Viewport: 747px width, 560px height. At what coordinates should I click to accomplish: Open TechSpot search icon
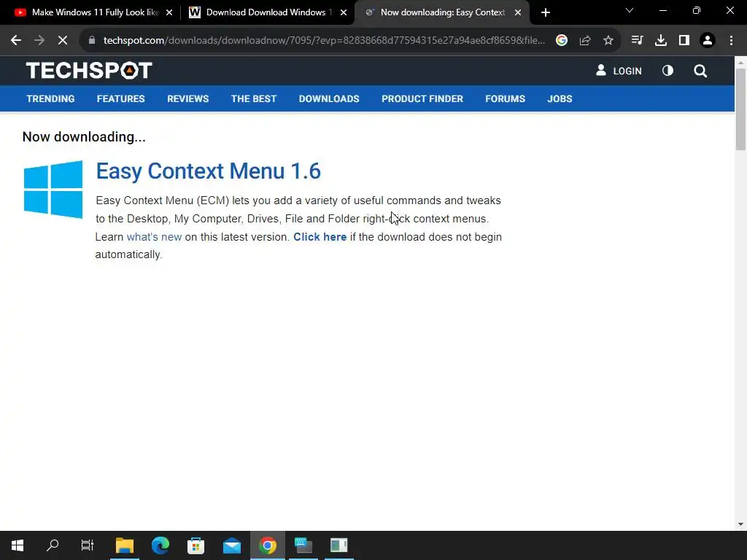700,71
